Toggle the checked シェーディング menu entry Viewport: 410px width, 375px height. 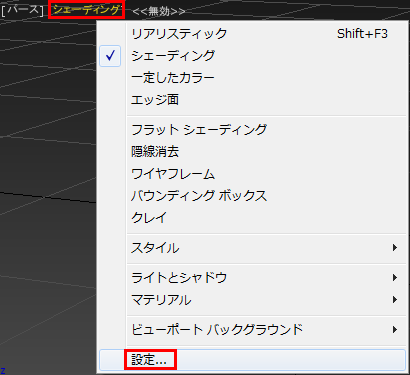click(x=252, y=56)
